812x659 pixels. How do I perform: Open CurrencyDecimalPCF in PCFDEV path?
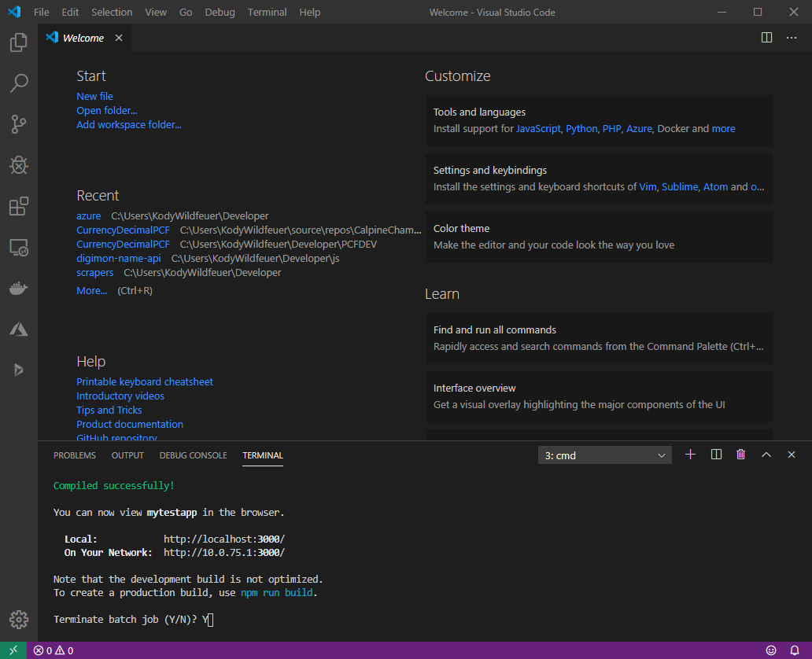123,245
